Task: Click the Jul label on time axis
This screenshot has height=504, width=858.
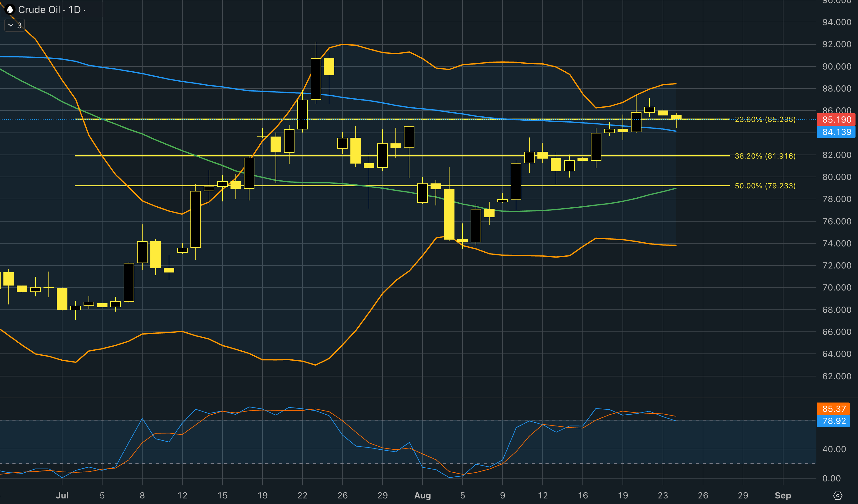Action: pos(62,496)
